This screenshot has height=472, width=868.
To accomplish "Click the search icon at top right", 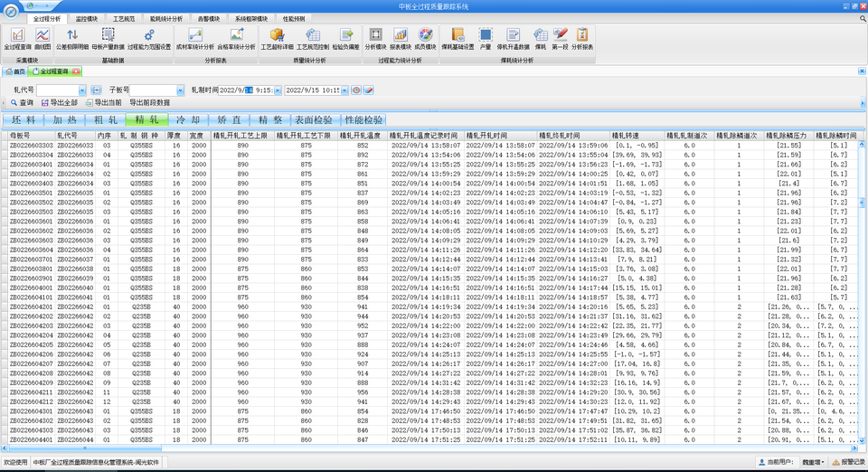I will pos(863,19).
